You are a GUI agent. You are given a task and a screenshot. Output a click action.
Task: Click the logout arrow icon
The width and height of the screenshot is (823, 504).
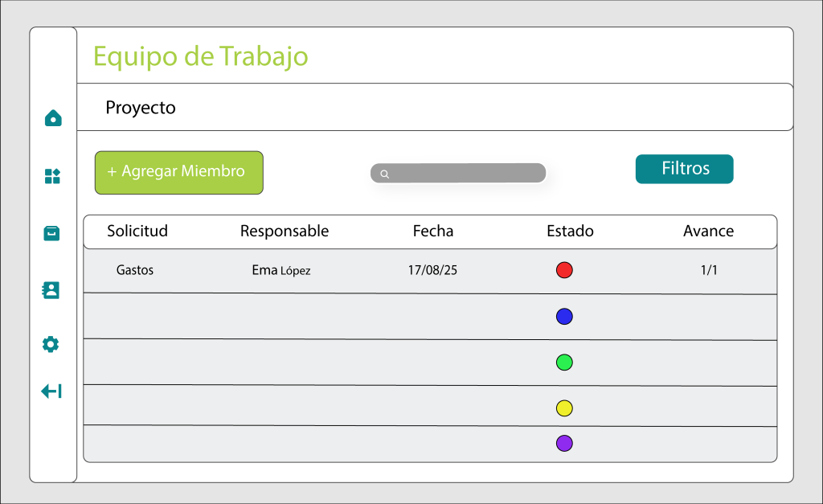pyautogui.click(x=51, y=391)
